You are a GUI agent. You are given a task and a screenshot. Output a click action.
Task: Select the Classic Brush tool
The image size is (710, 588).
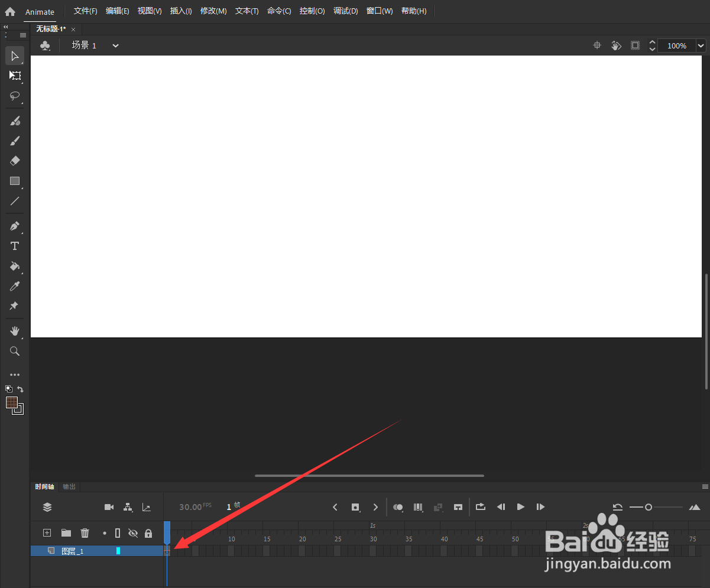pyautogui.click(x=15, y=141)
